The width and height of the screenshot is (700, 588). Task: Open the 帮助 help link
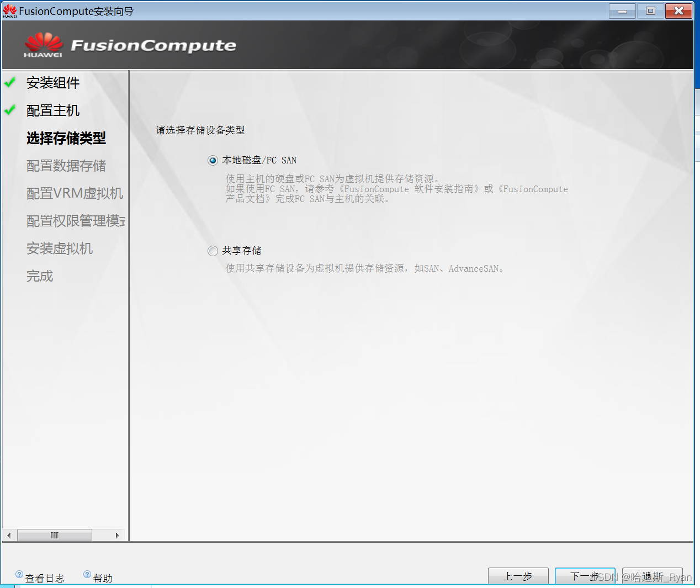(x=103, y=578)
